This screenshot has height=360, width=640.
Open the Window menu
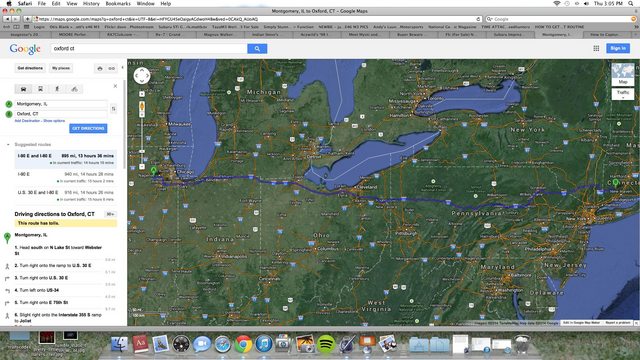(145, 3)
